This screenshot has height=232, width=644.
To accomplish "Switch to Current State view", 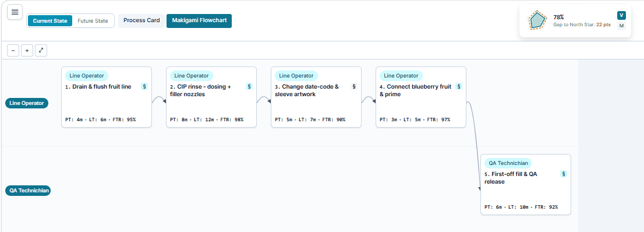I will [50, 21].
